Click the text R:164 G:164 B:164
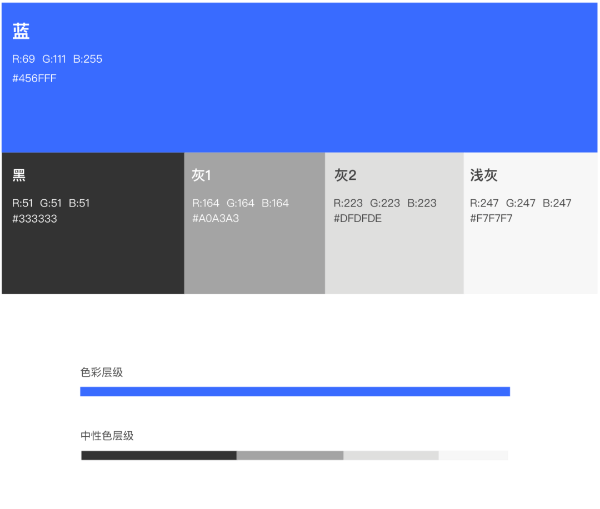This screenshot has height=509, width=600. click(x=241, y=203)
